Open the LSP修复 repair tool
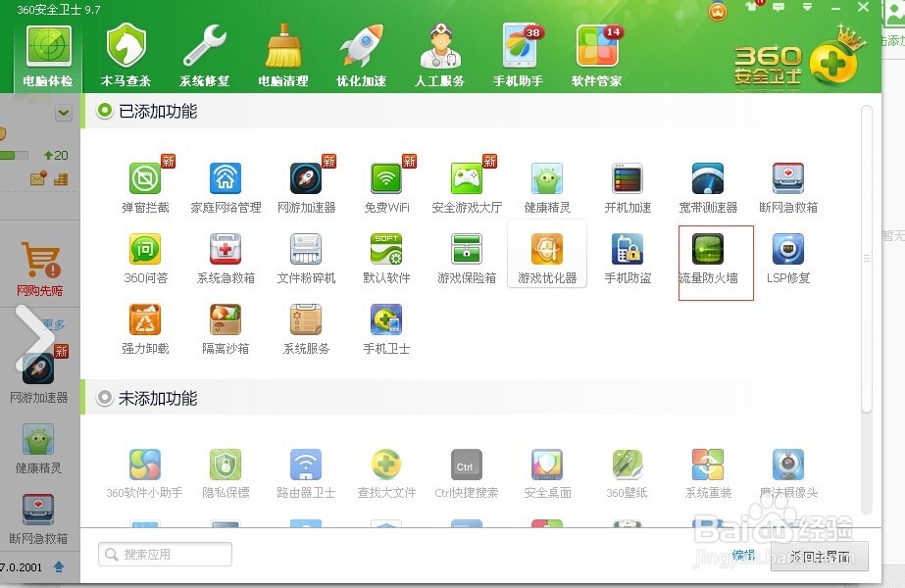 click(x=788, y=258)
